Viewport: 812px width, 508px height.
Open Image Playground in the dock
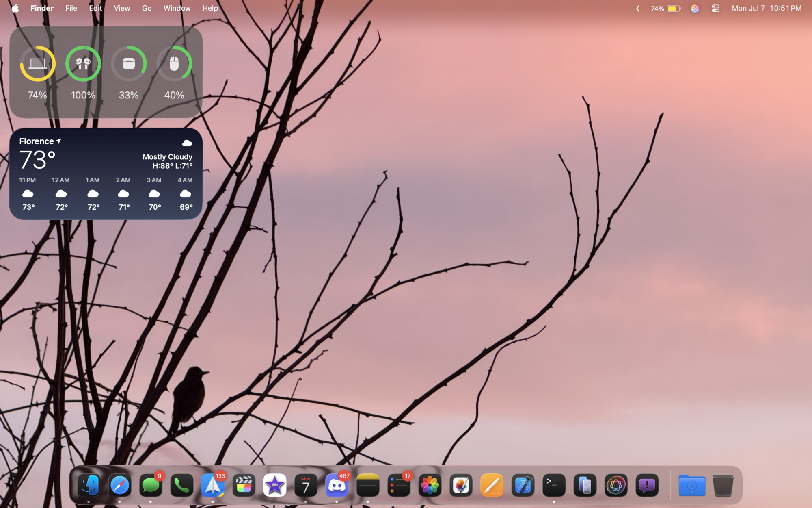616,485
